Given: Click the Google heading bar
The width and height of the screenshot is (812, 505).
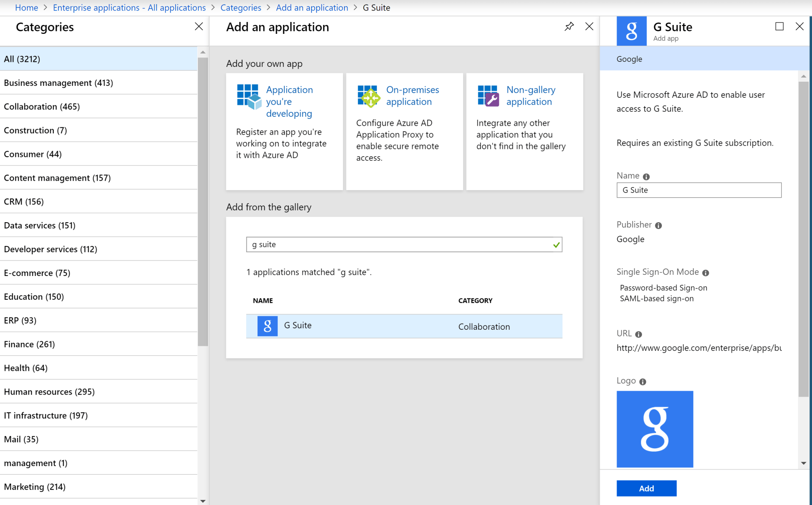Looking at the screenshot, I should [704, 59].
